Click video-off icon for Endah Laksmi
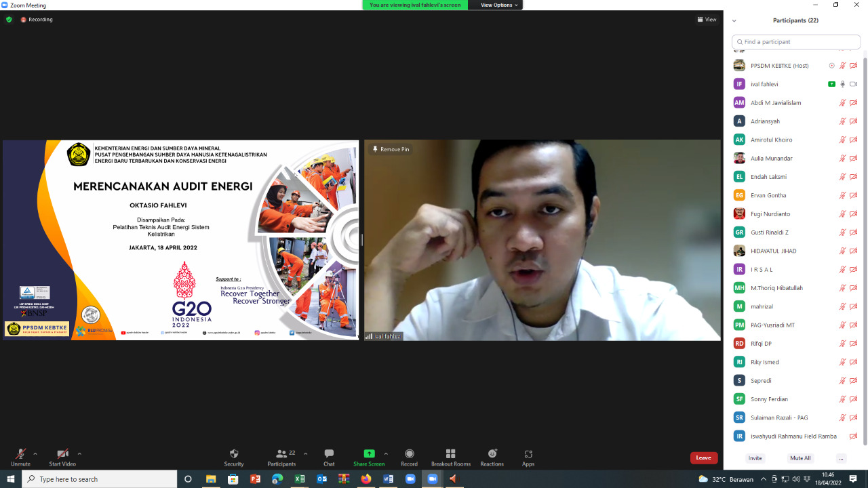Image resolution: width=868 pixels, height=488 pixels. pyautogui.click(x=853, y=177)
